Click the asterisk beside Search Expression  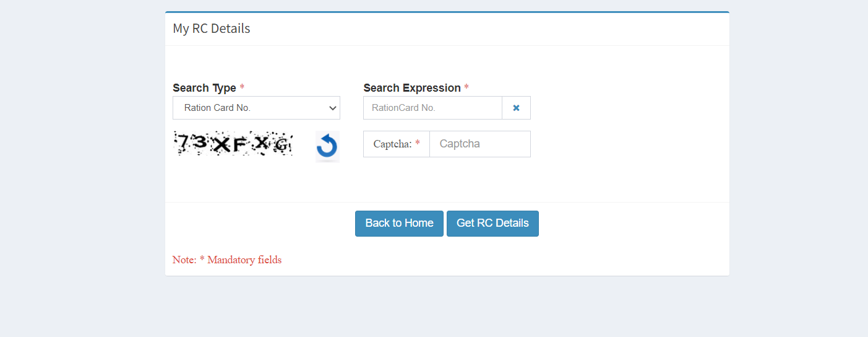click(466, 88)
